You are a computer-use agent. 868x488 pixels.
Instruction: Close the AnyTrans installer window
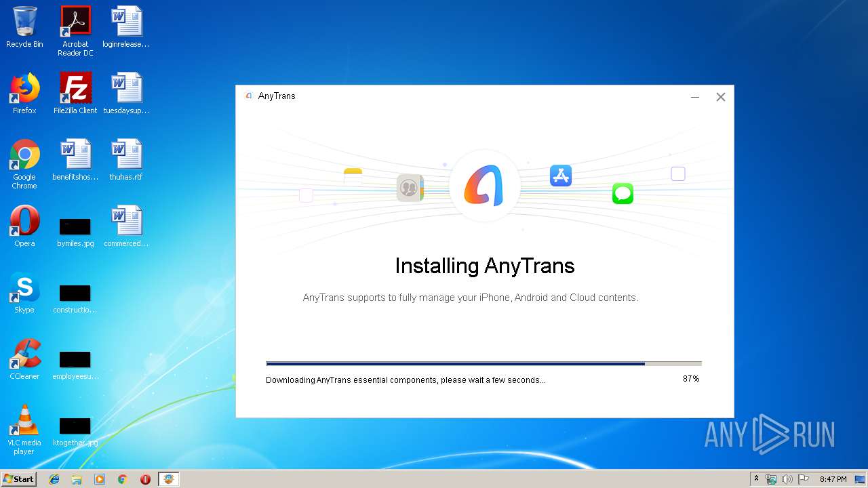721,97
